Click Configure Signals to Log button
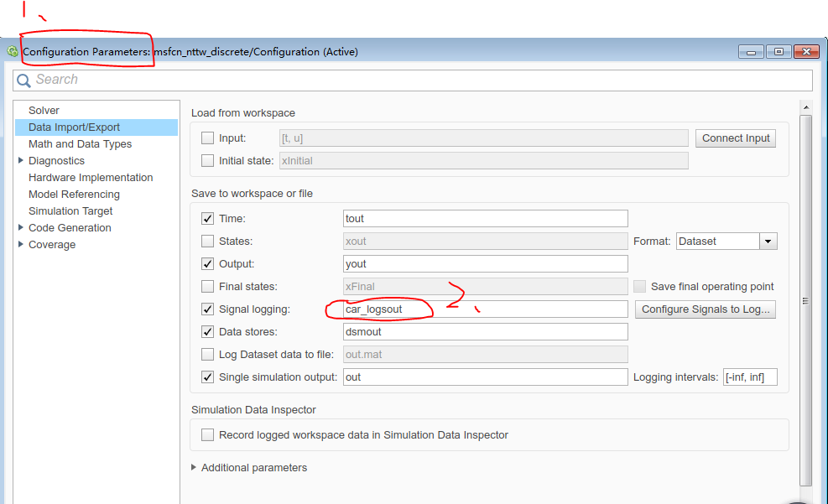The image size is (828, 504). tap(705, 309)
